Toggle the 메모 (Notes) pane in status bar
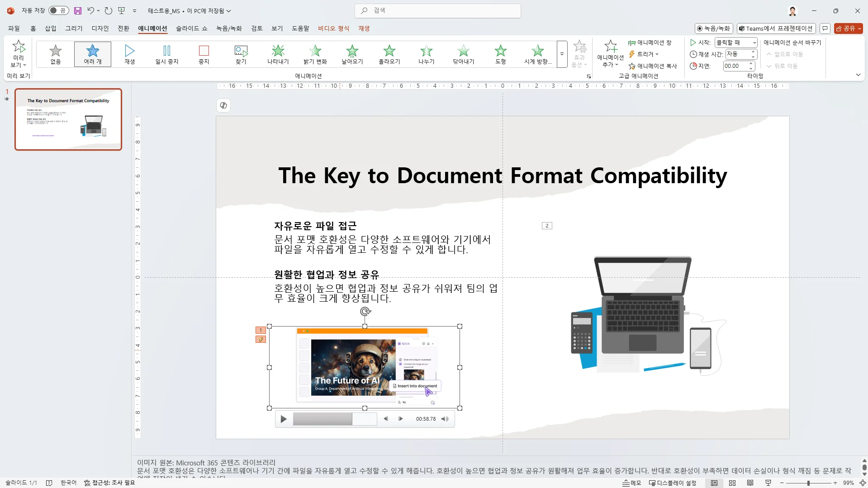Screen dimensions: 868x488 [631, 483]
